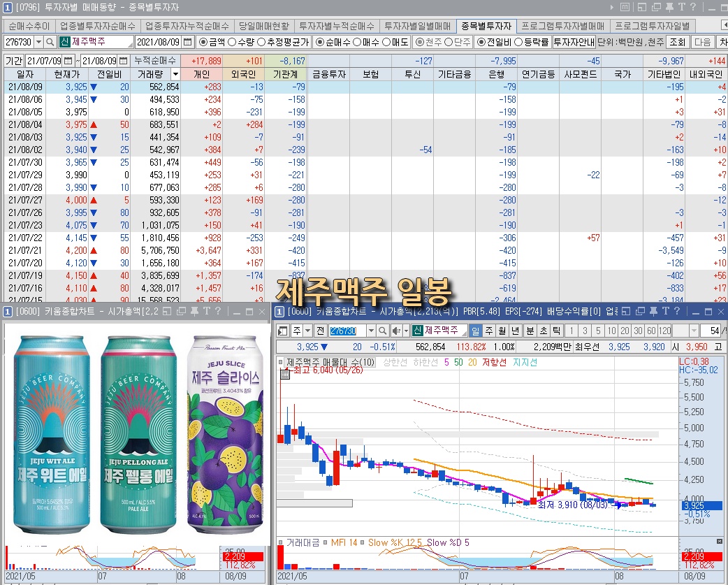The height and width of the screenshot is (585, 728).
Task: Click the 저항선 red legend label
Action: point(494,362)
